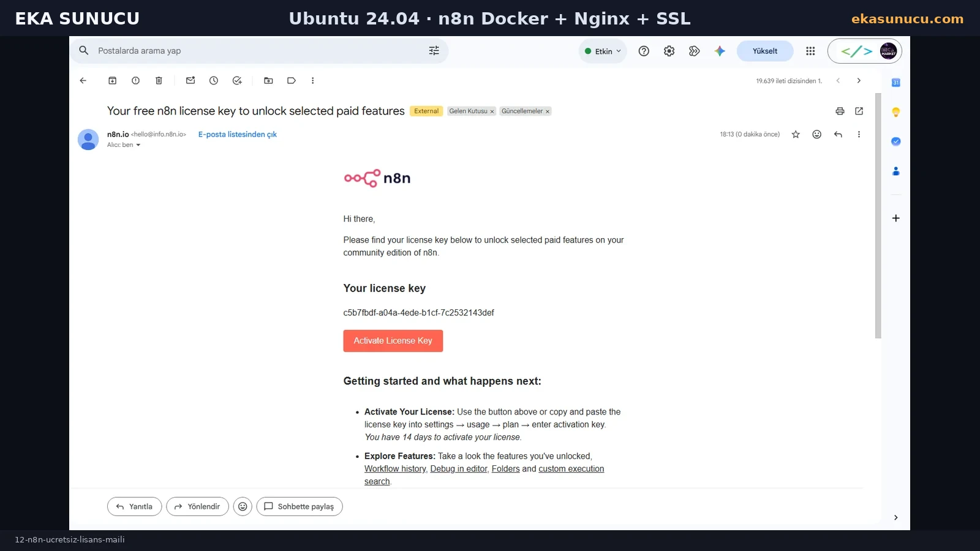Click the 'Your license key' heading
The image size is (980, 551).
[385, 288]
